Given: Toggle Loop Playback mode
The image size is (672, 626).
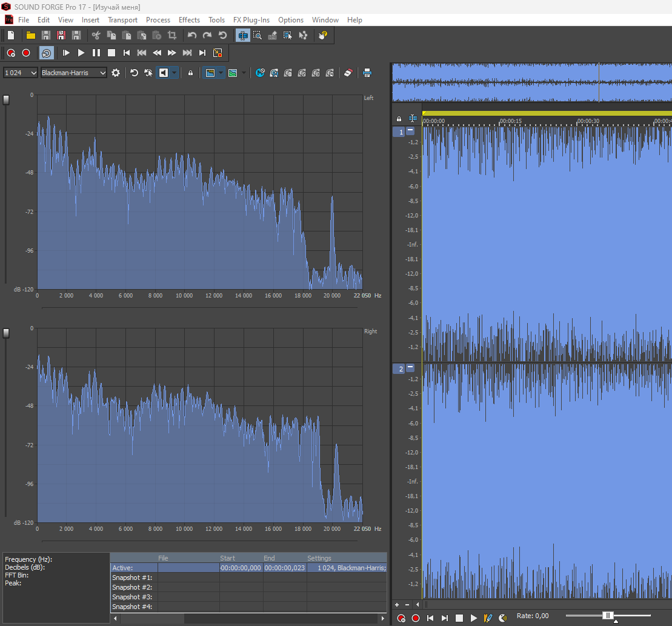Looking at the screenshot, I should click(47, 53).
